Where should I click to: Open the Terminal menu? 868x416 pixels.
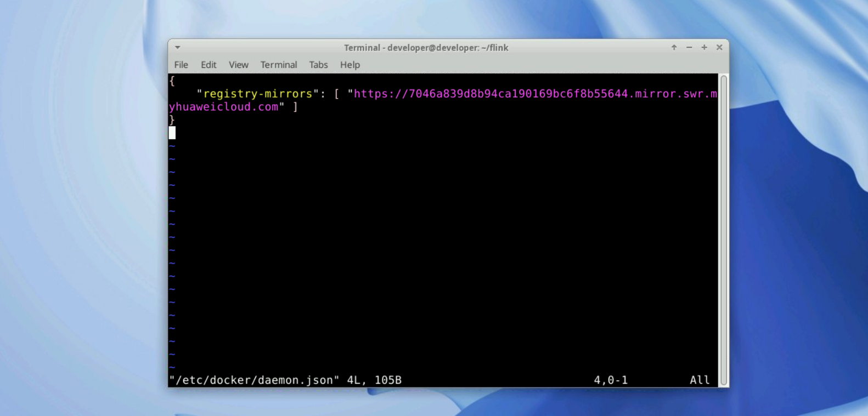click(279, 65)
